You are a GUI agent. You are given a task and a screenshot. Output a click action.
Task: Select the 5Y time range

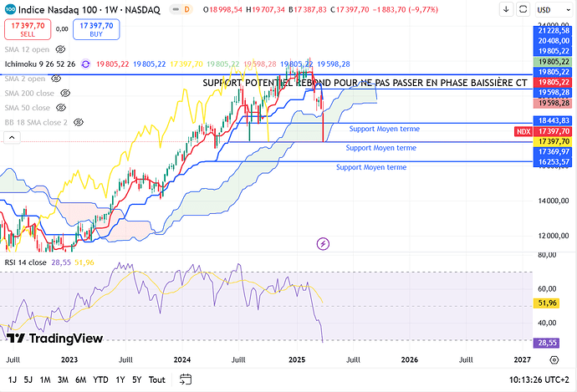click(136, 379)
